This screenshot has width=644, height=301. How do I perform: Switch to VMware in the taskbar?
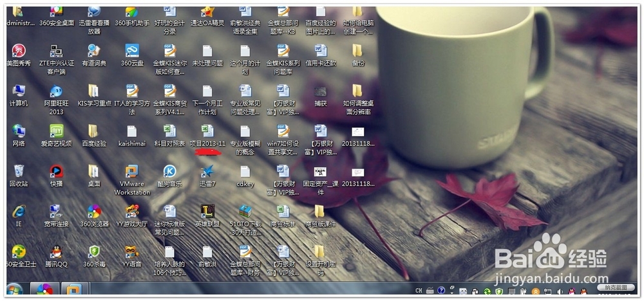point(75,289)
